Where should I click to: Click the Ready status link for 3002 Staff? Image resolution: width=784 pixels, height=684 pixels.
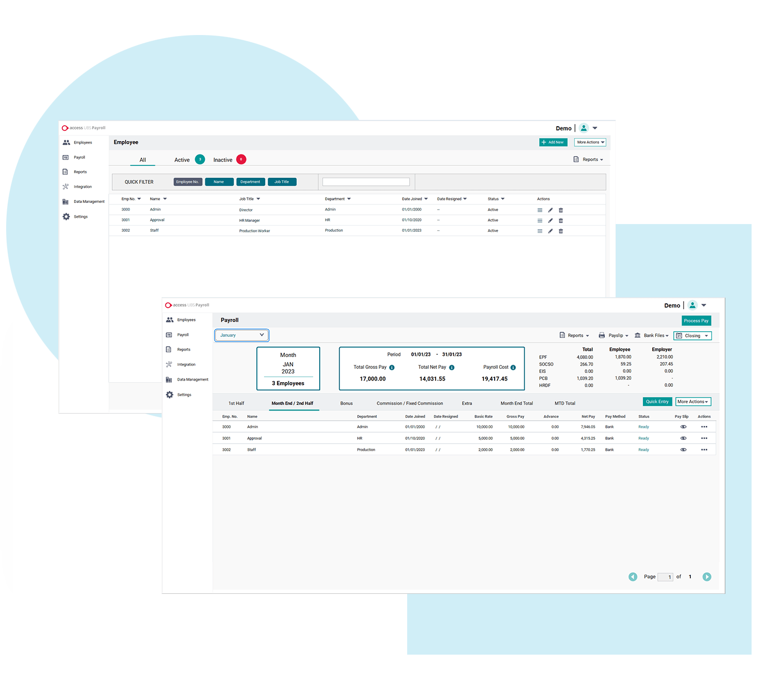pos(643,450)
